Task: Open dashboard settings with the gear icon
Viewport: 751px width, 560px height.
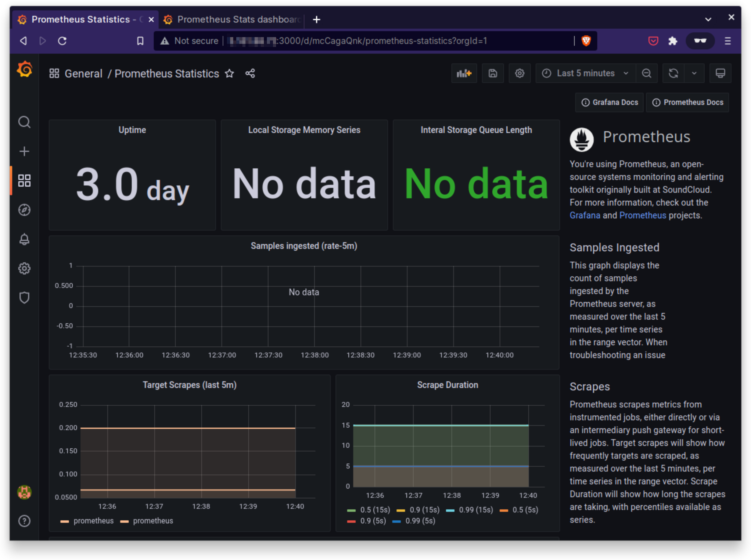Action: coord(519,73)
